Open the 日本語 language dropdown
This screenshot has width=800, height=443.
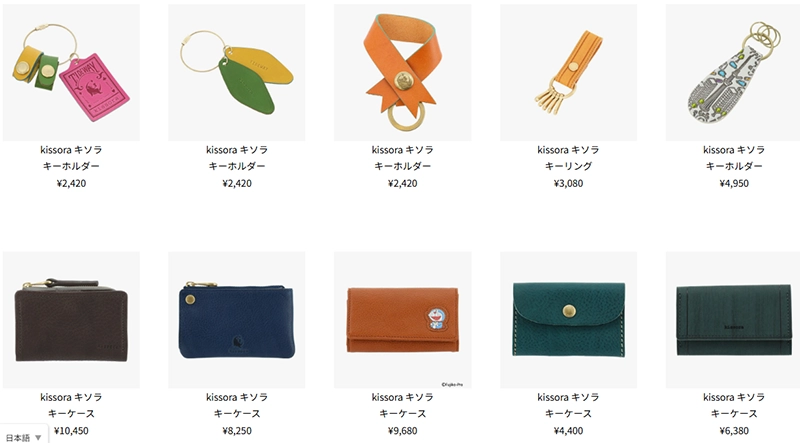[x=23, y=437]
